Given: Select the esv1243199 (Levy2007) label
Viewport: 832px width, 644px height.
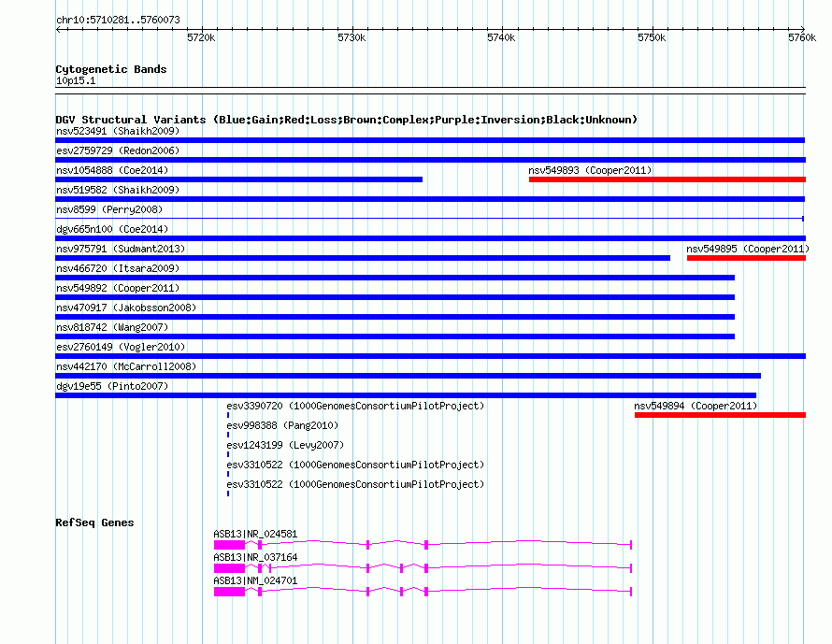Looking at the screenshot, I should 285,445.
